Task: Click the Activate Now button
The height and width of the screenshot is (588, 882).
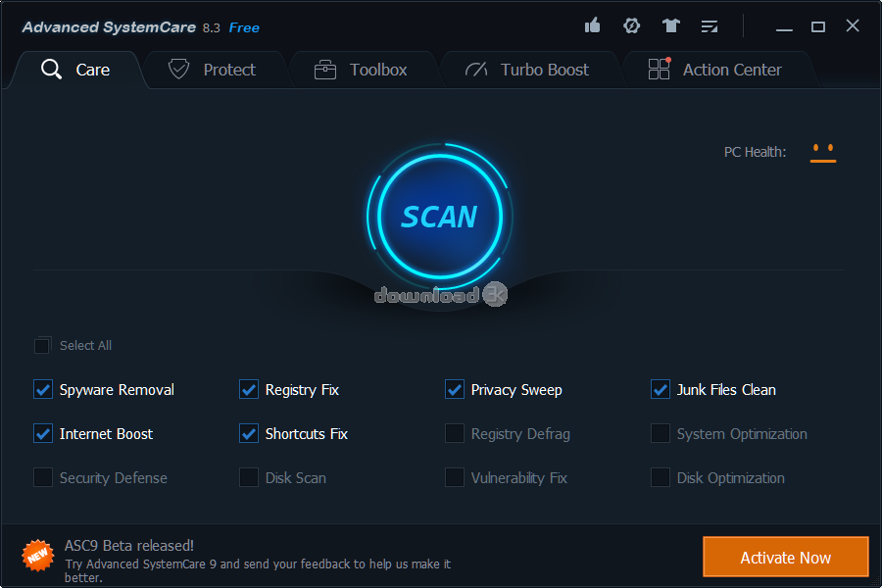Action: [x=786, y=557]
